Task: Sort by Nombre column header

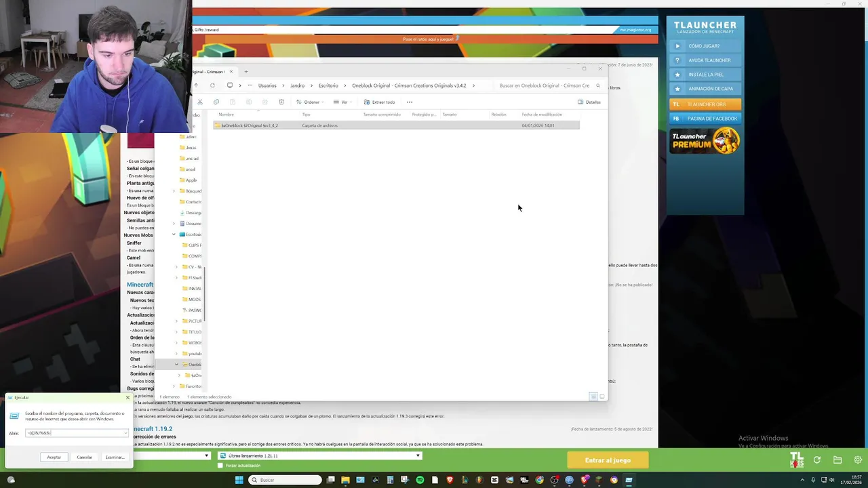Action: pos(226,115)
